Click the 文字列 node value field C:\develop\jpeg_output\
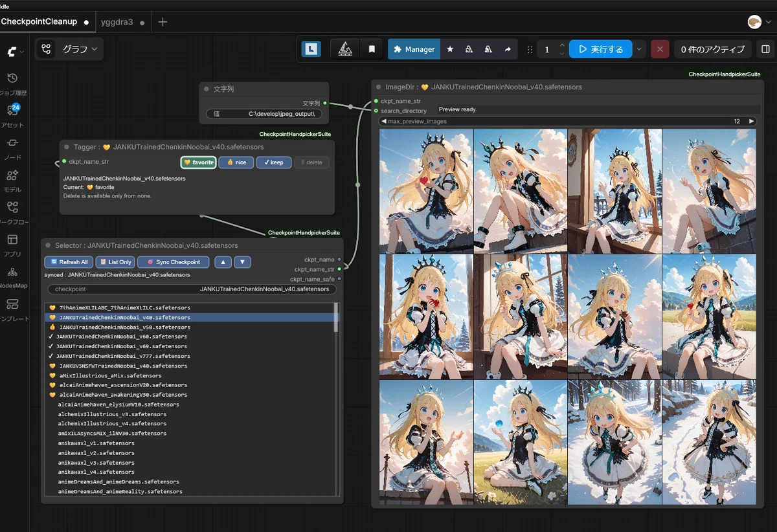Image resolution: width=777 pixels, height=532 pixels. [x=264, y=114]
